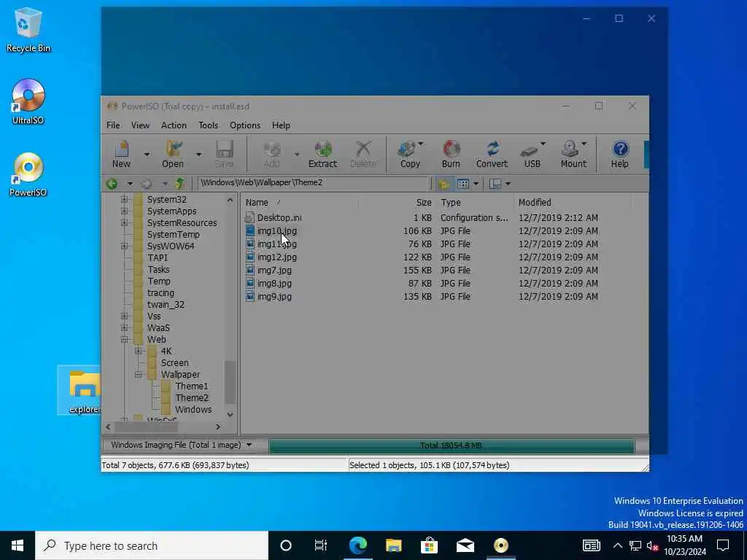This screenshot has height=560, width=747.
Task: Open the Help menu
Action: click(x=281, y=125)
